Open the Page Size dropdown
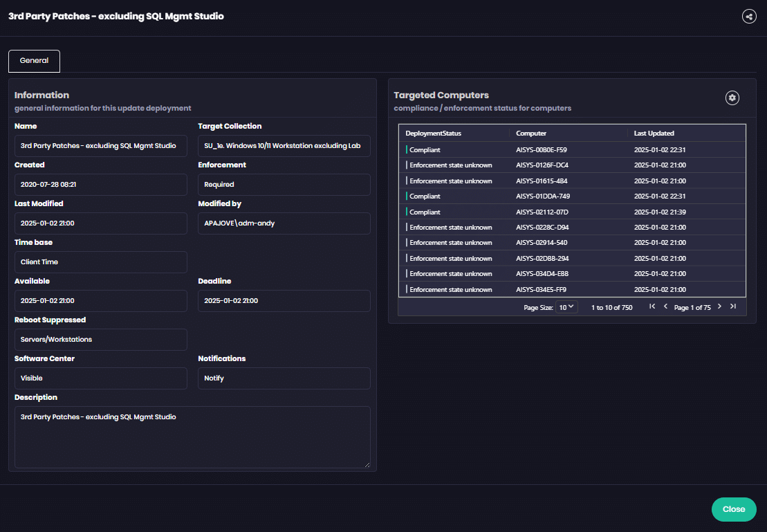 tap(566, 307)
